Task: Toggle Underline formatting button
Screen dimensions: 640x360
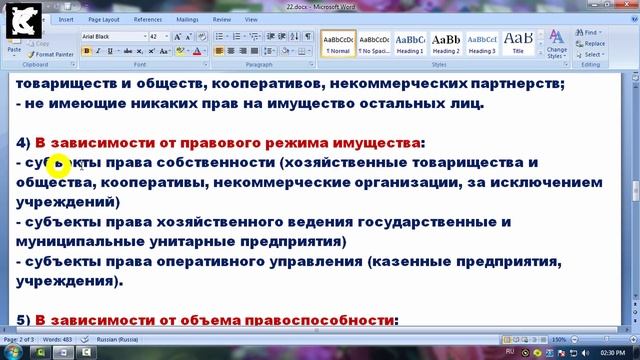Action: pyautogui.click(x=110, y=51)
